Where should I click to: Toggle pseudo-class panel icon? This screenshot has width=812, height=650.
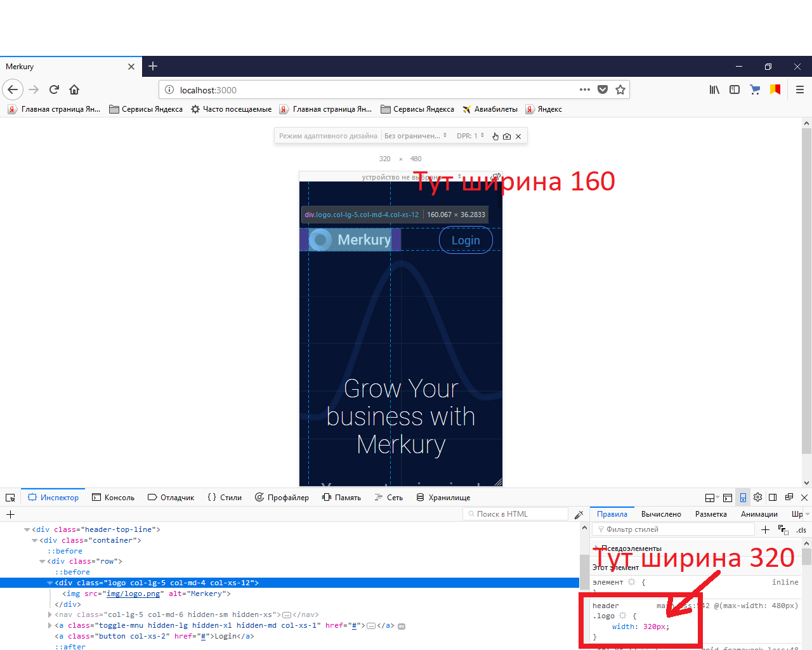point(783,529)
